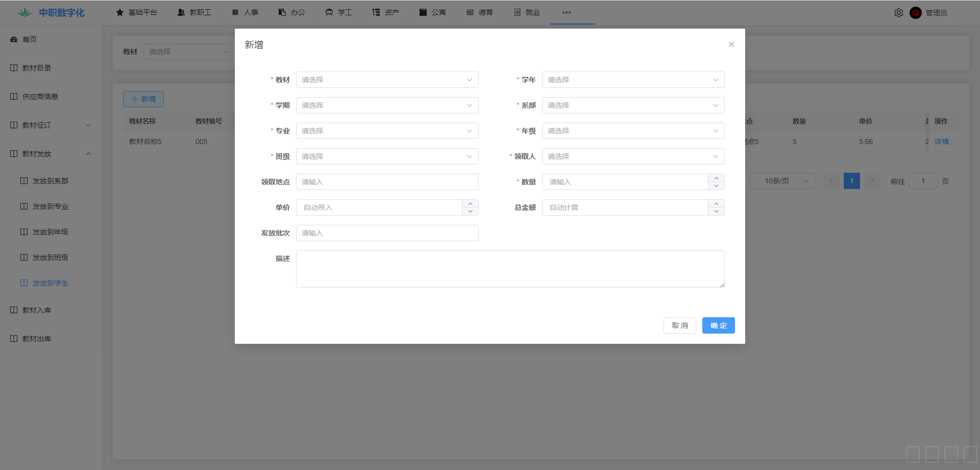Click the 教材出库 sidebar icon
Screen dimensions: 980x470
[14, 339]
